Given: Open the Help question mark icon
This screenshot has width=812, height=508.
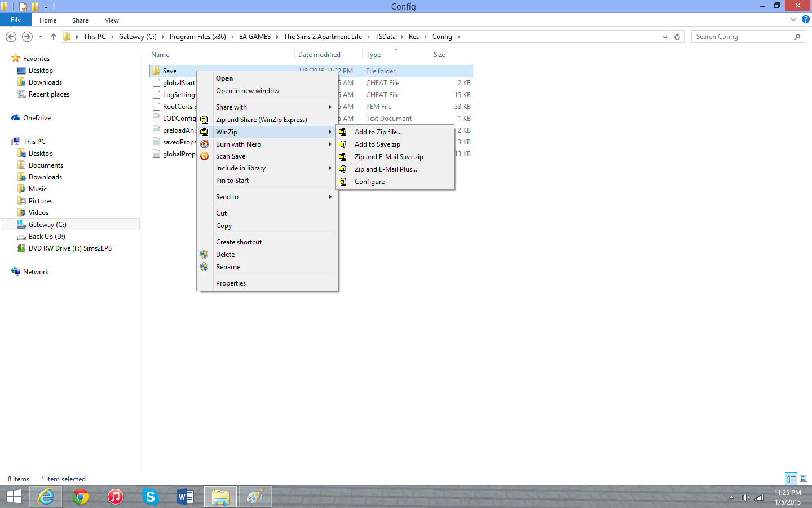Looking at the screenshot, I should pyautogui.click(x=805, y=19).
